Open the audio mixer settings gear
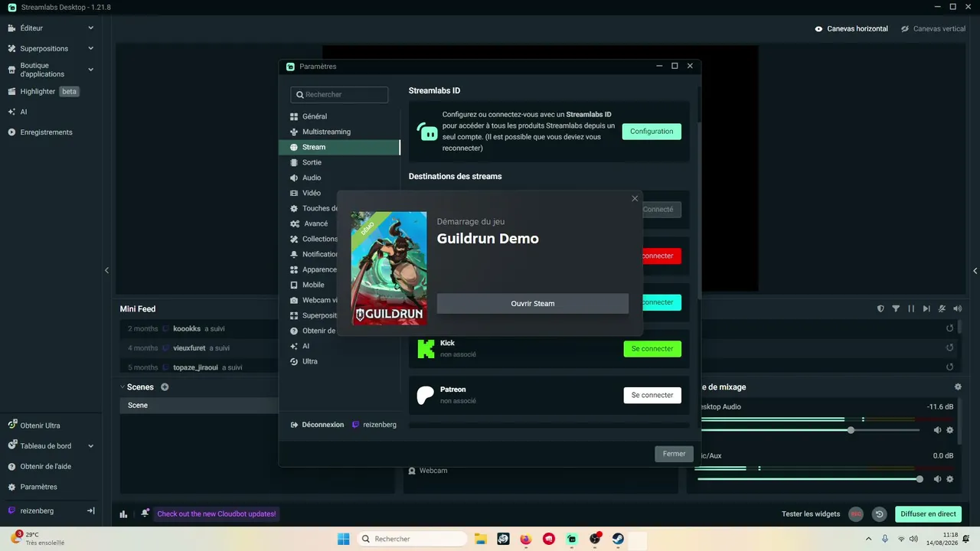This screenshot has height=551, width=980. click(x=958, y=387)
